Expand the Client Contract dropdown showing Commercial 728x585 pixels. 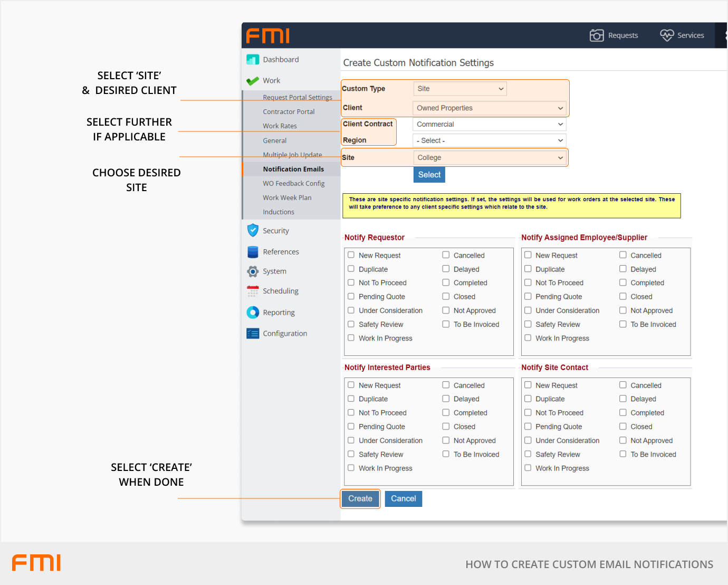(489, 125)
